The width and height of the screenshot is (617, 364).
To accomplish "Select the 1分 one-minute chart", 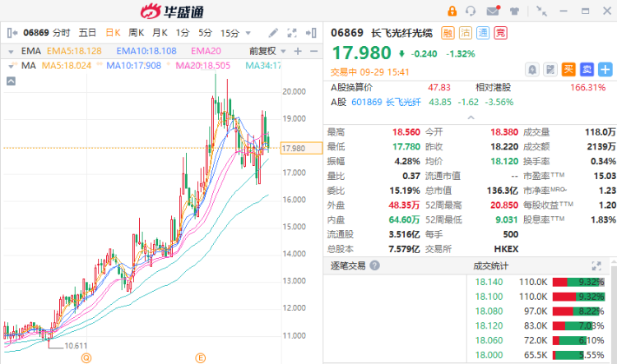I will [183, 33].
